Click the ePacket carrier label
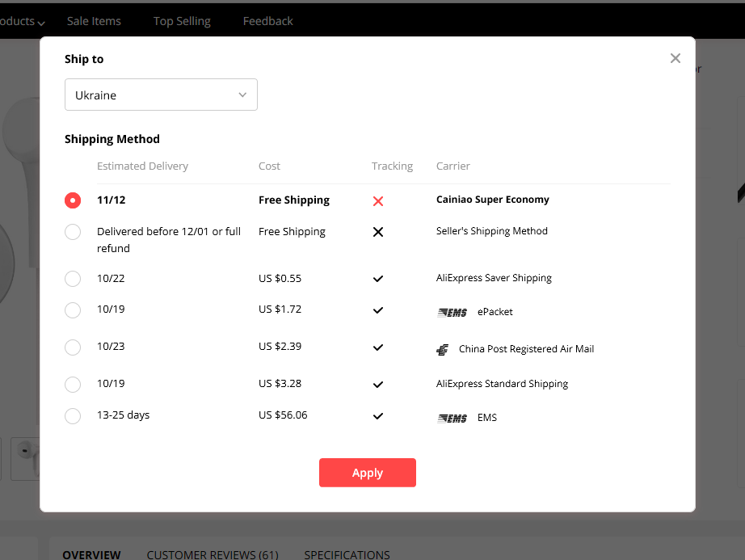 495,312
